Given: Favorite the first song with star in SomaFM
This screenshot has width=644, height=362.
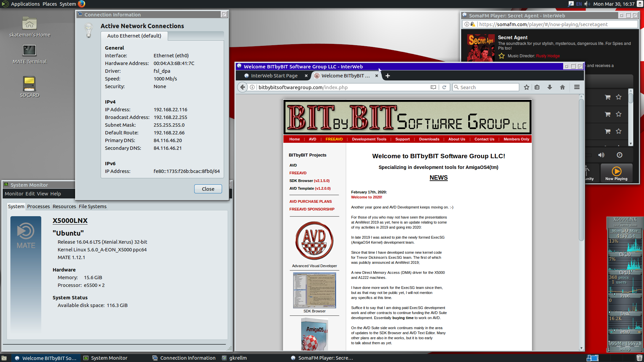Looking at the screenshot, I should point(619,97).
